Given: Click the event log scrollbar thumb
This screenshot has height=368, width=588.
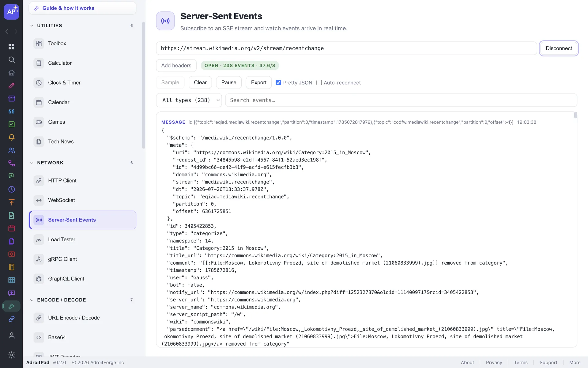Looking at the screenshot, I should coord(575,115).
